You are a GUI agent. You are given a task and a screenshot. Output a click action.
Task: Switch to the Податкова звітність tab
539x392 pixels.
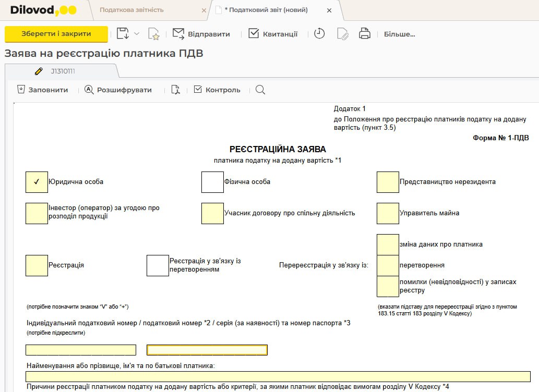click(x=131, y=10)
